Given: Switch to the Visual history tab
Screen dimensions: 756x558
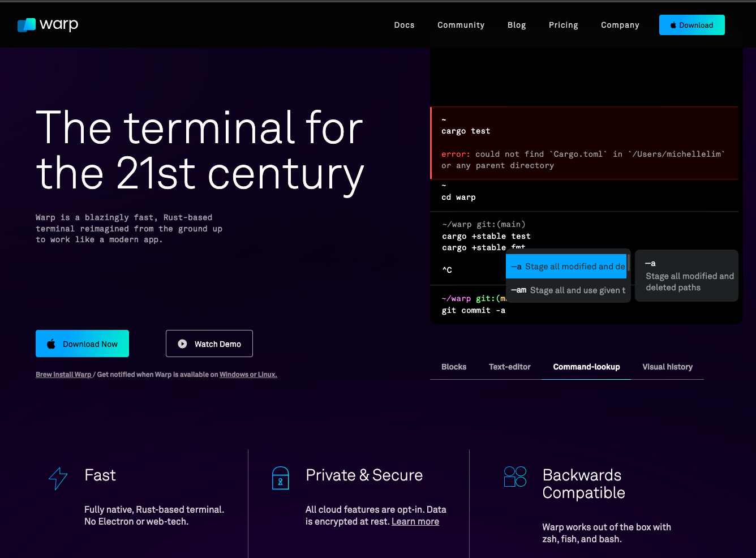Looking at the screenshot, I should [667, 367].
